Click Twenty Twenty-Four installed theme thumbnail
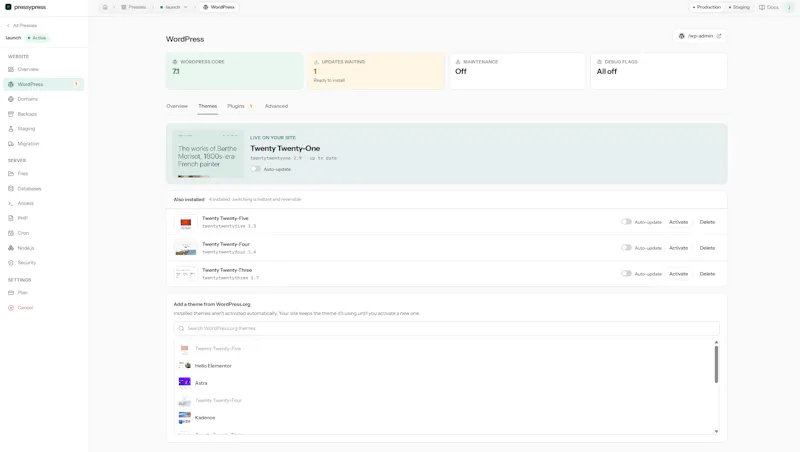This screenshot has height=452, width=800. click(x=185, y=248)
